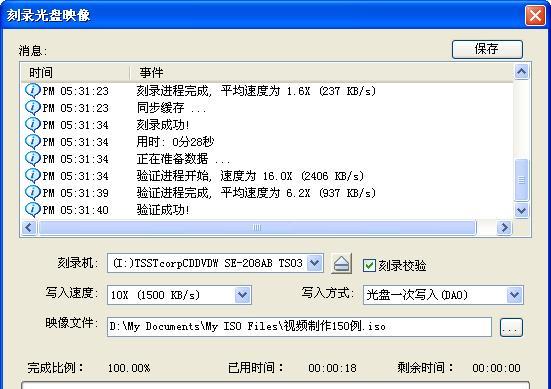This screenshot has height=389, width=551.
Task: Select the 正在准备数据 ... message
Action: click(183, 159)
